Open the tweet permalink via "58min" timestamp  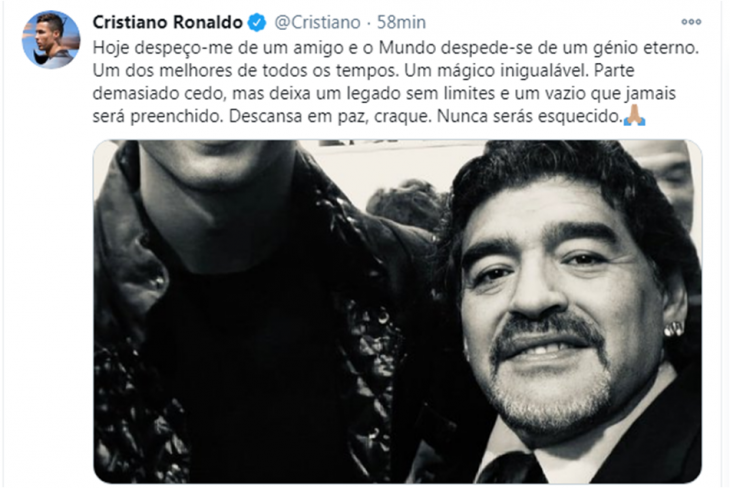tap(401, 22)
